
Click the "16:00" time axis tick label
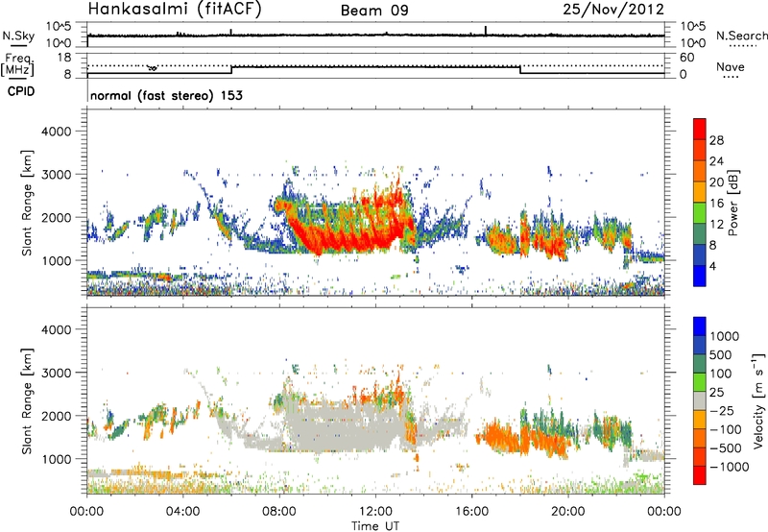coord(471,512)
